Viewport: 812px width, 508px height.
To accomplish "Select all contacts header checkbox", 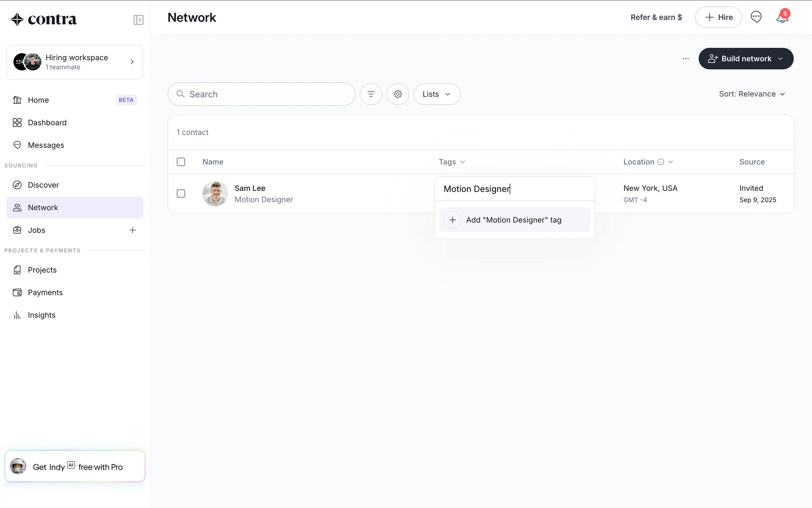I will pyautogui.click(x=181, y=162).
